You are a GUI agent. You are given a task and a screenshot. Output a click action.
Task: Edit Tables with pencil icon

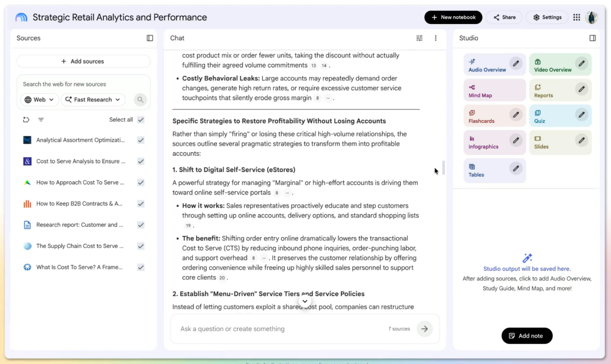tap(516, 168)
